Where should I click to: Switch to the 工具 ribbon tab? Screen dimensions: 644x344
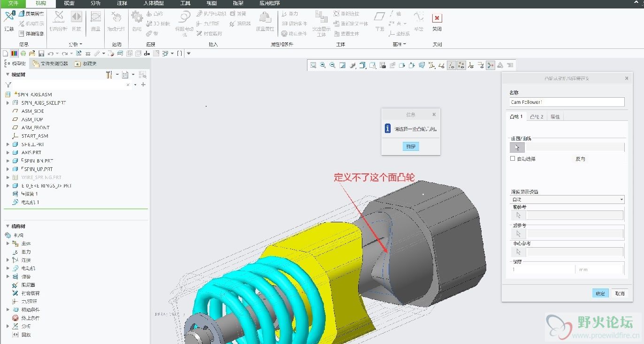(x=185, y=3)
